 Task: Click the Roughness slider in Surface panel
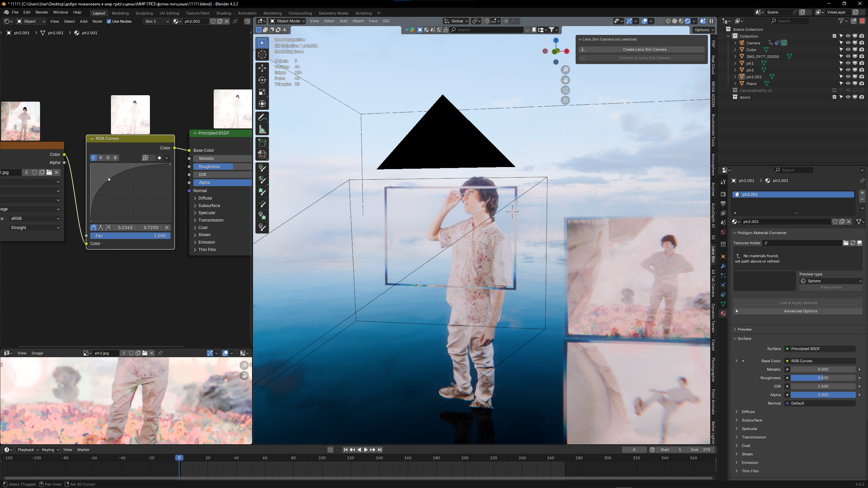[823, 378]
